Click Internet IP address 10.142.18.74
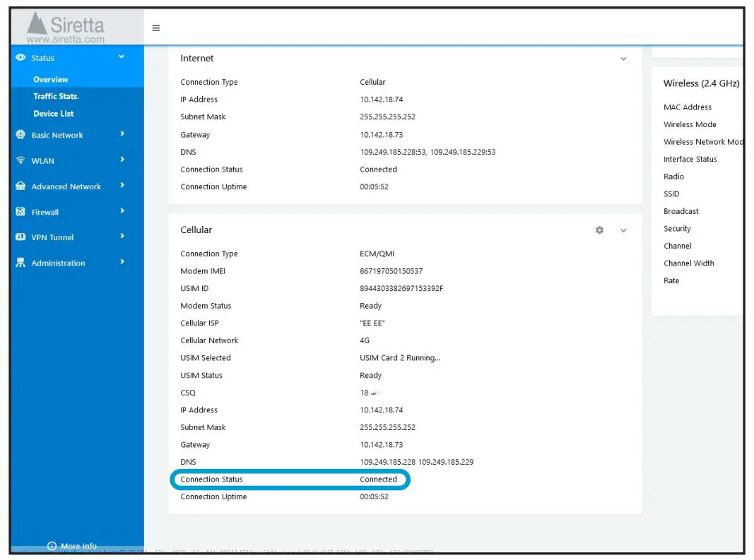Viewport: 754px width, 560px height. click(382, 100)
